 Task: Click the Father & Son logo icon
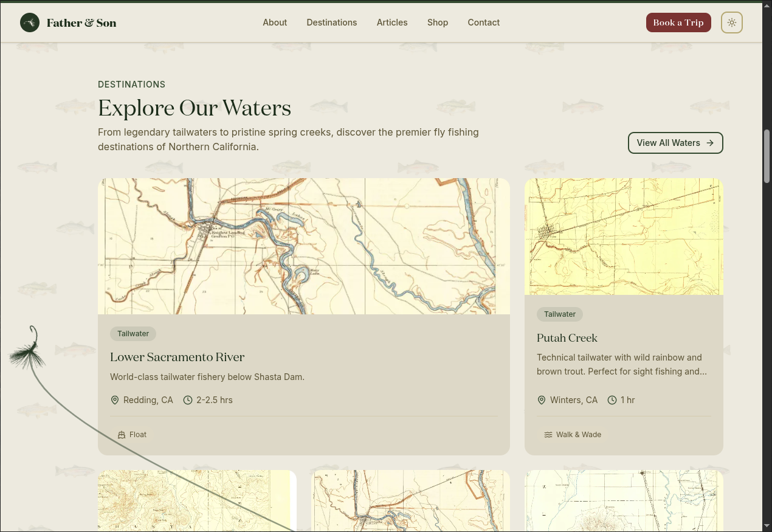pyautogui.click(x=30, y=22)
